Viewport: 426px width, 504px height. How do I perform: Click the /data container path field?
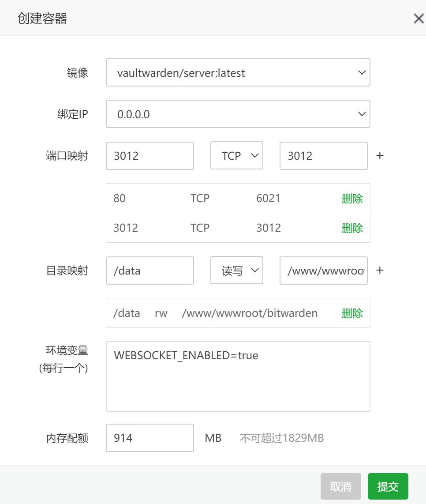pos(149,270)
